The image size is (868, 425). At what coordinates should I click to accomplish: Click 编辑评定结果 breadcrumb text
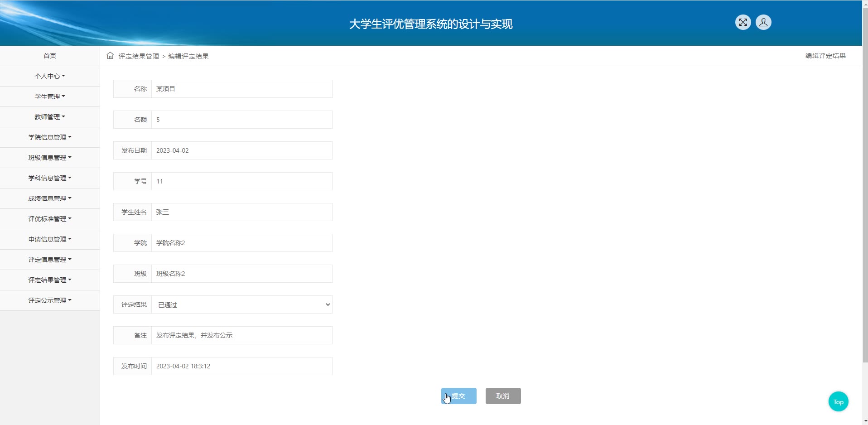point(188,56)
